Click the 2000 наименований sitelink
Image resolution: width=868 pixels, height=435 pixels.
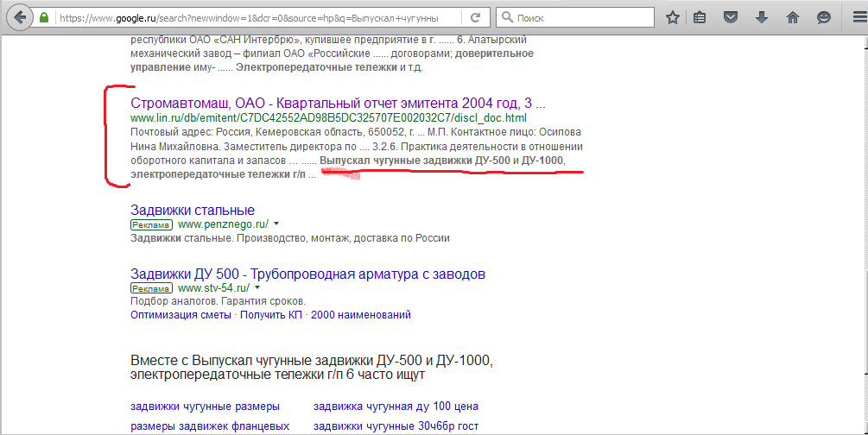click(x=361, y=315)
